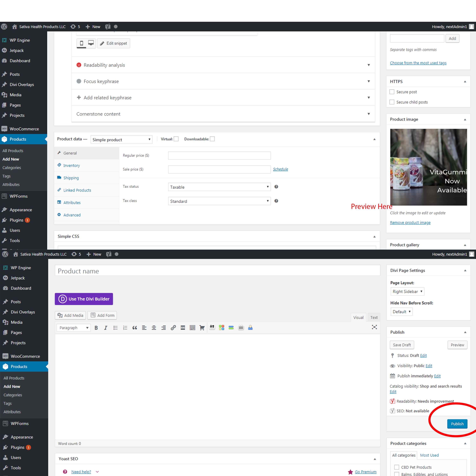Switch snippet preview to mobile view
Image resolution: width=476 pixels, height=476 pixels.
coord(82,43)
